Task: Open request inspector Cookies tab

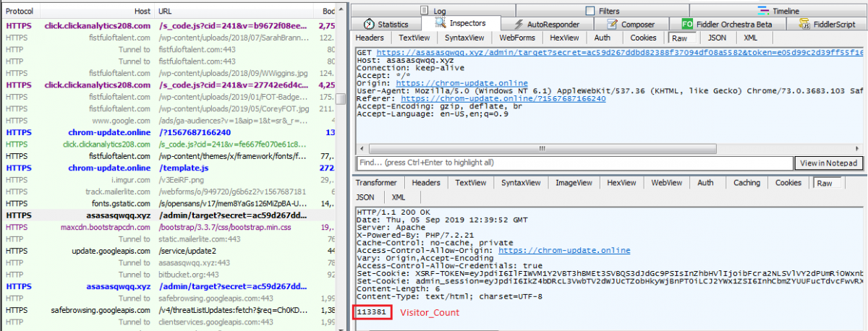Action: 643,38
